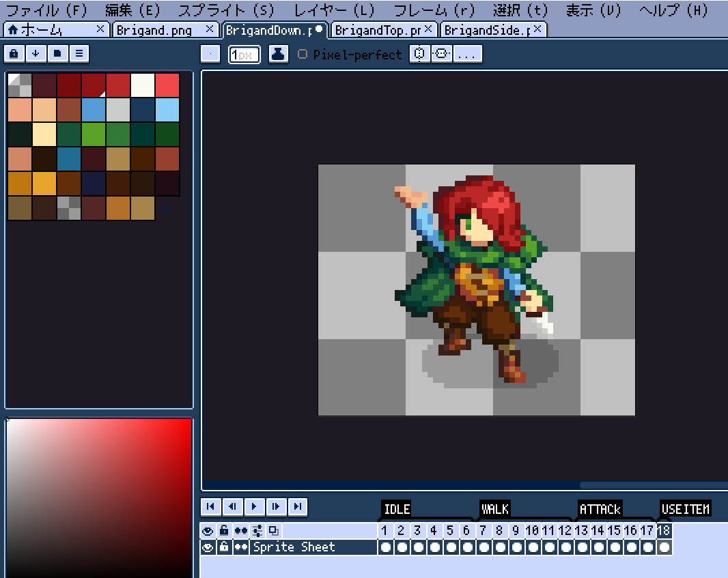728x578 pixels.
Task: Open the 選択 (t) menu
Action: 520,10
